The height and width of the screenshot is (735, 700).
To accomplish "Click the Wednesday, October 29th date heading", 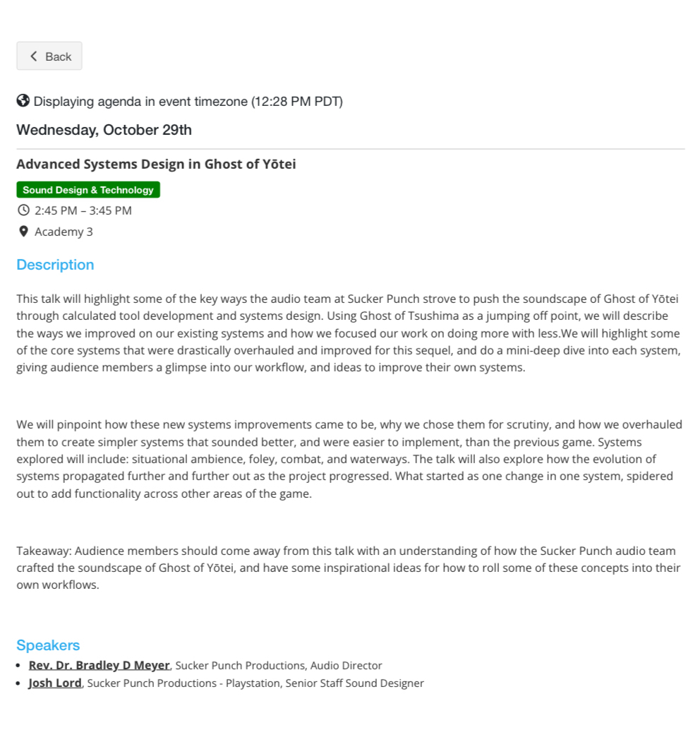I will tap(104, 130).
